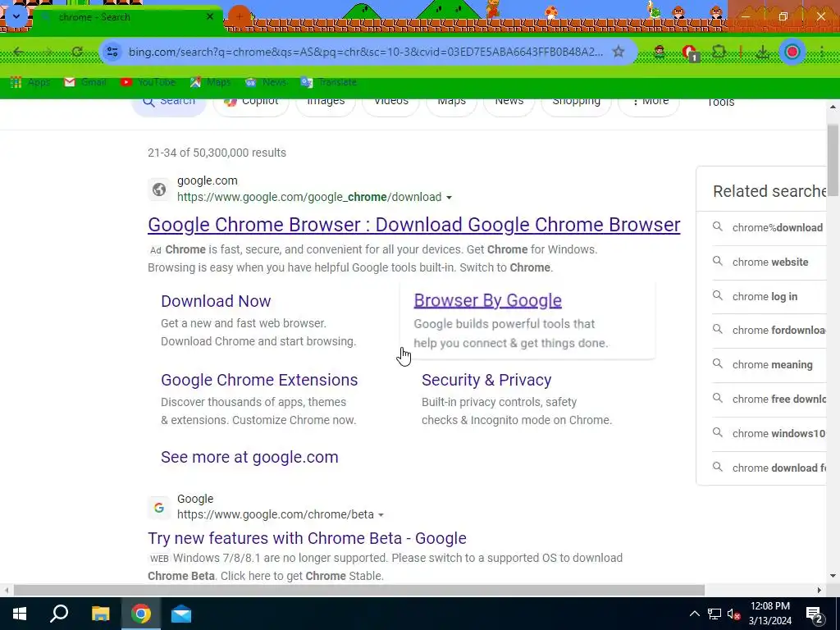840x630 pixels.
Task: Open the Extensions puzzle piece menu
Action: coord(719,52)
